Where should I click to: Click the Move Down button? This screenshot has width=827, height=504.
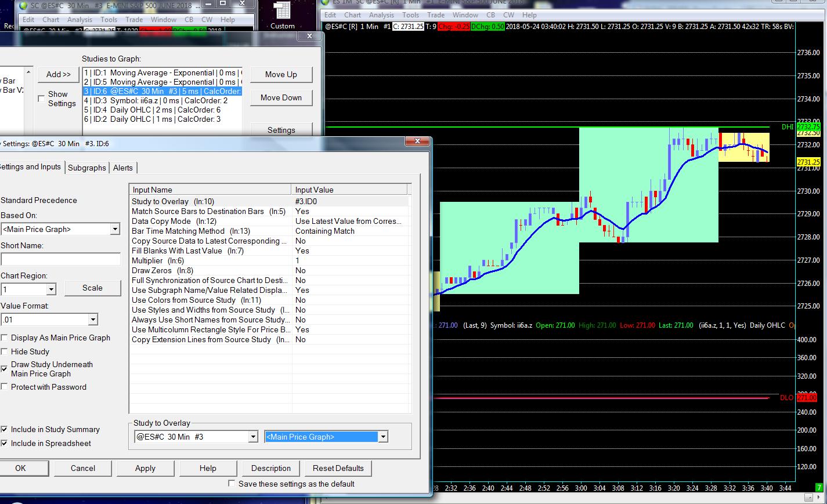281,97
